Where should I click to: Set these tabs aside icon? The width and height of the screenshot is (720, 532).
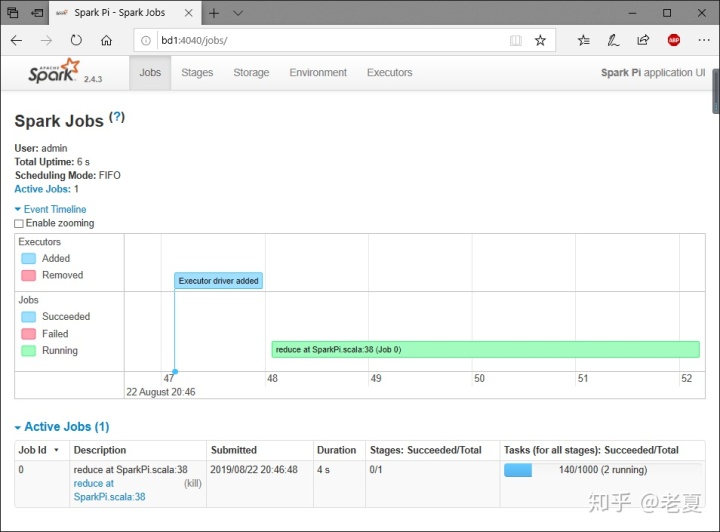pyautogui.click(x=37, y=13)
